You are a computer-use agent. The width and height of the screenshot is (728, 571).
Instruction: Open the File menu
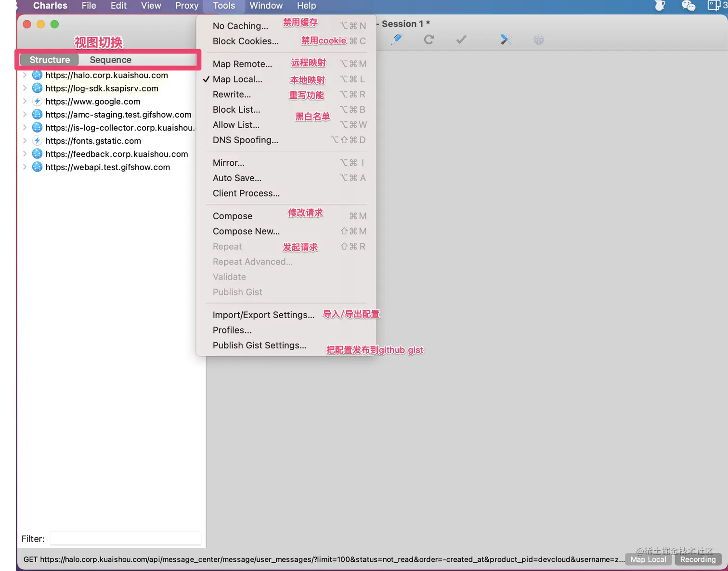(x=89, y=5)
